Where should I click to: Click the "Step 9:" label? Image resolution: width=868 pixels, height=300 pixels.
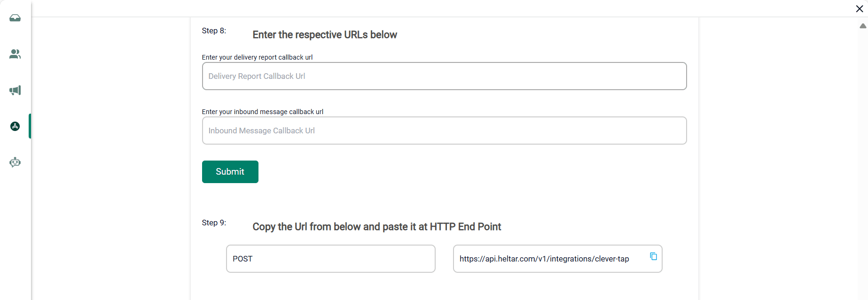(214, 223)
